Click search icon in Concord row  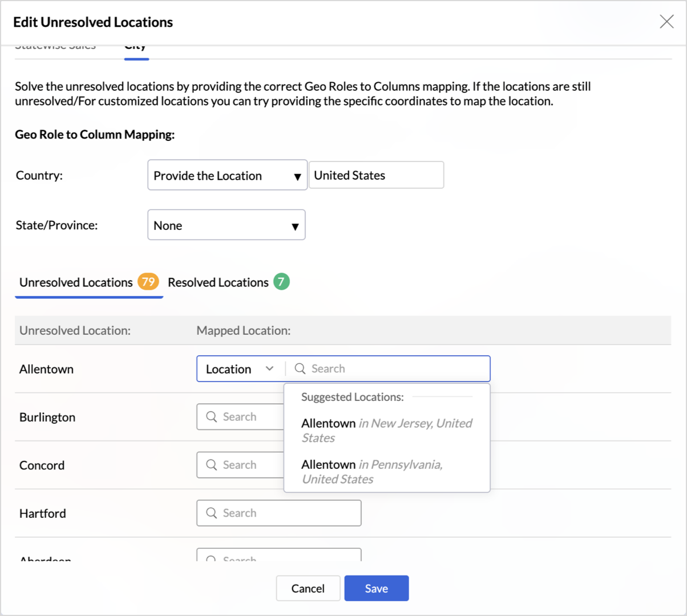pos(212,465)
